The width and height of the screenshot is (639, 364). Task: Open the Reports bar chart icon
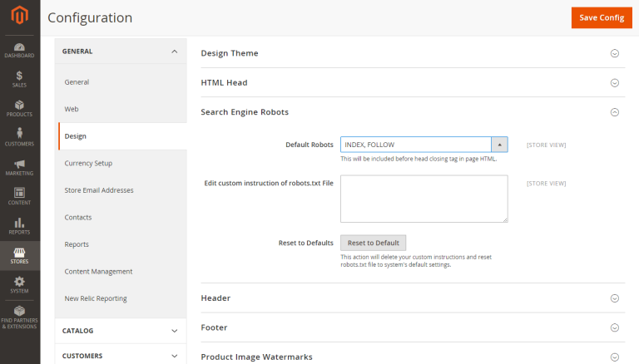(x=19, y=225)
